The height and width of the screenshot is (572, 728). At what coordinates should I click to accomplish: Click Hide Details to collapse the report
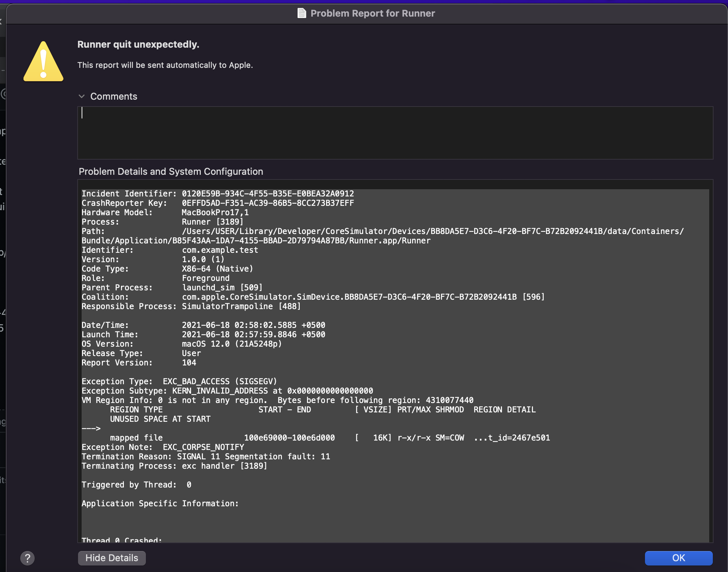coord(112,558)
